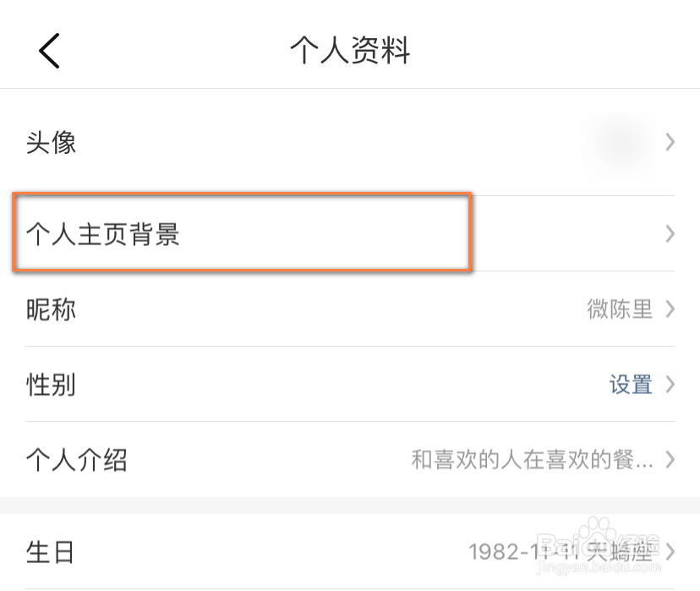Image resolution: width=700 pixels, height=591 pixels.
Task: Open 个人主页背景 setting
Action: [x=103, y=234]
